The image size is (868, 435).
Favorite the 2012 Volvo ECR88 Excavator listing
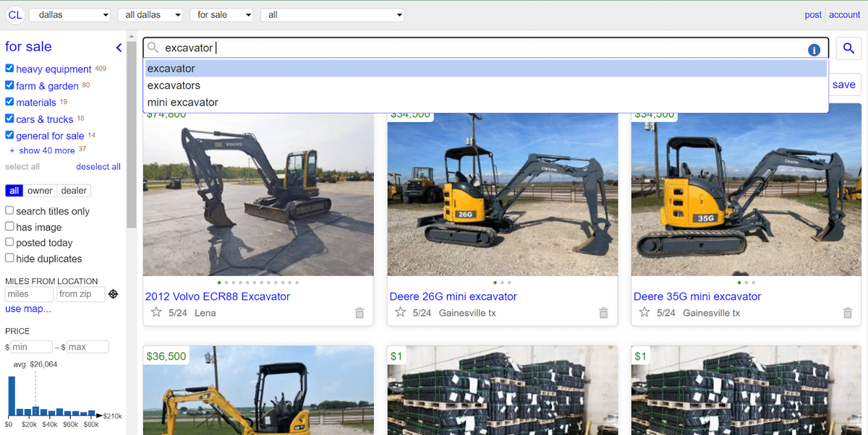[156, 312]
